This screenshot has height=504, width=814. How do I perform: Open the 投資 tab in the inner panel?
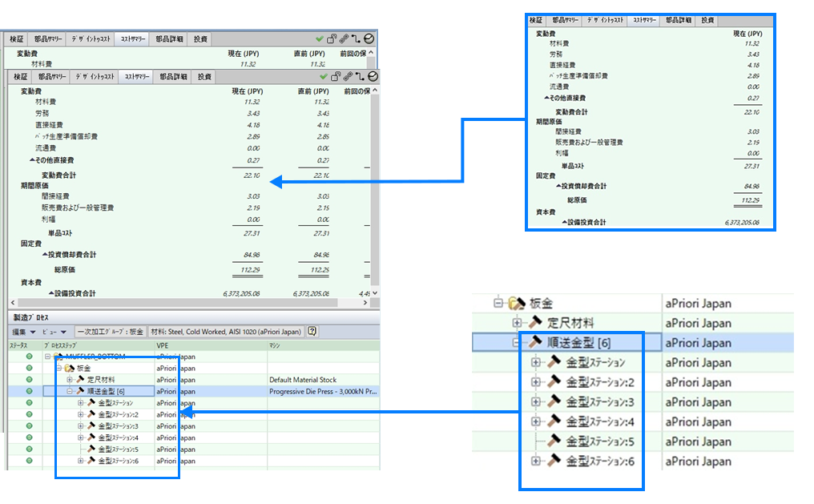click(x=205, y=77)
